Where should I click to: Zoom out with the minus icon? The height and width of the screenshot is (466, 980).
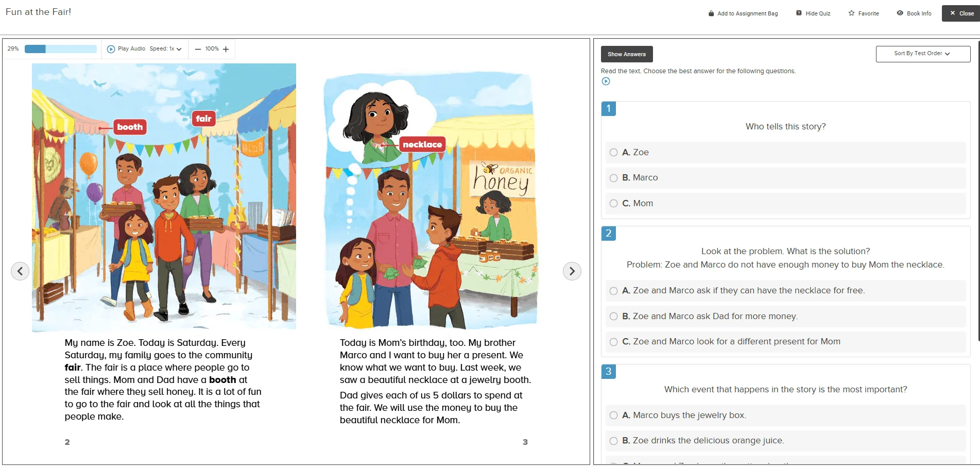[198, 49]
